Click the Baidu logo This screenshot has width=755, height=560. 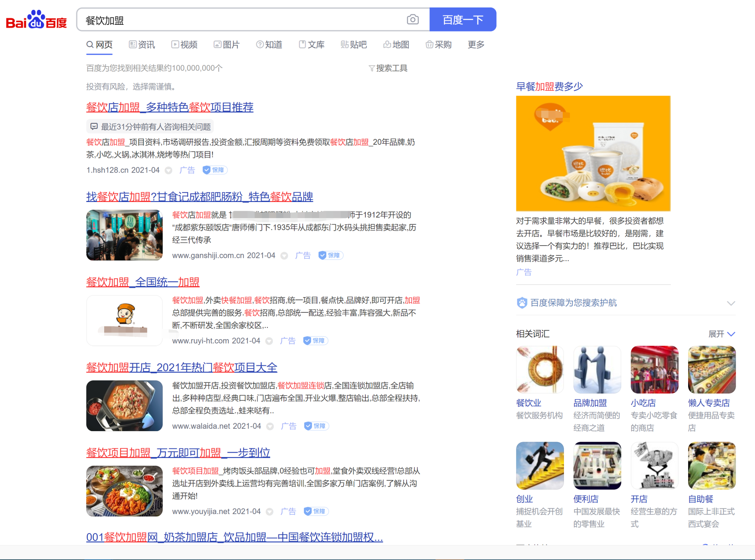pos(36,20)
